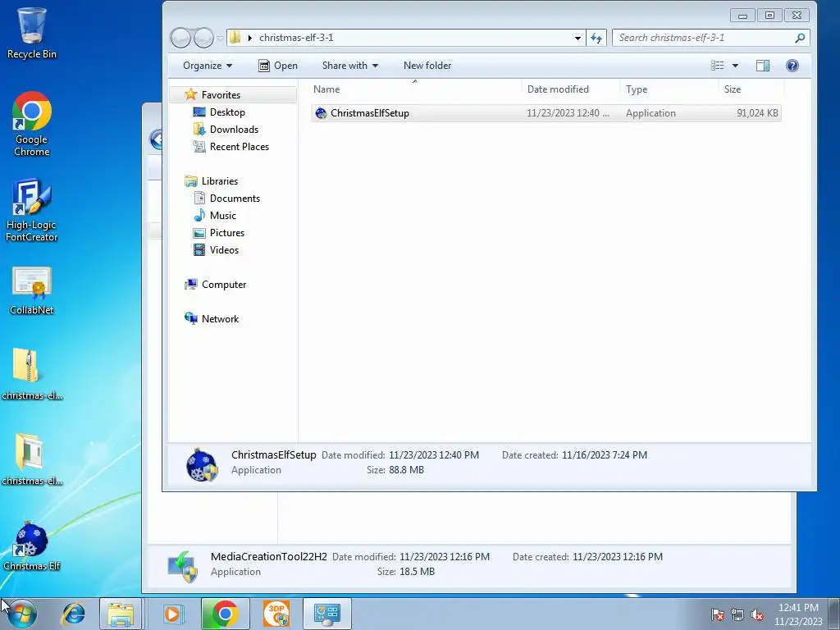This screenshot has height=630, width=840.
Task: Open Windows Explorer from the taskbar
Action: click(121, 614)
